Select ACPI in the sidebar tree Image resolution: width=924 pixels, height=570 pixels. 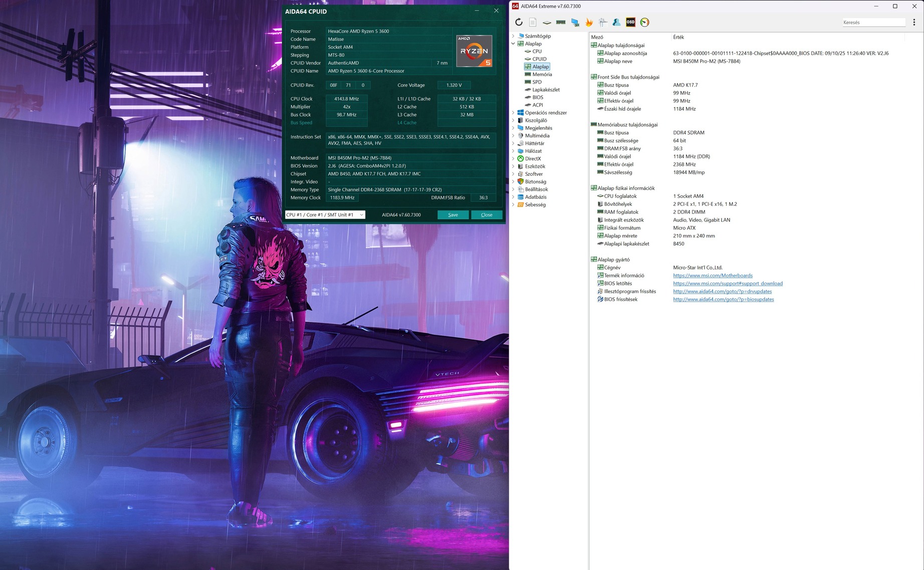538,105
